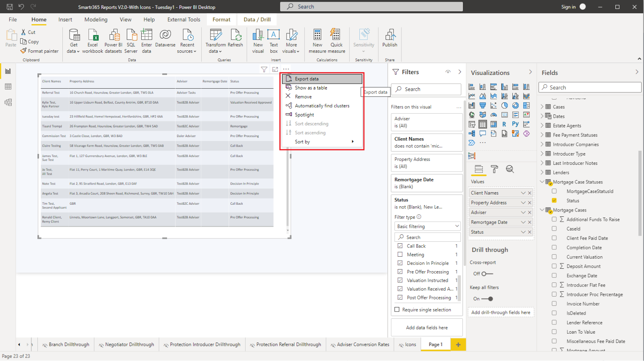
Task: Select Export data menu item
Action: (x=322, y=79)
